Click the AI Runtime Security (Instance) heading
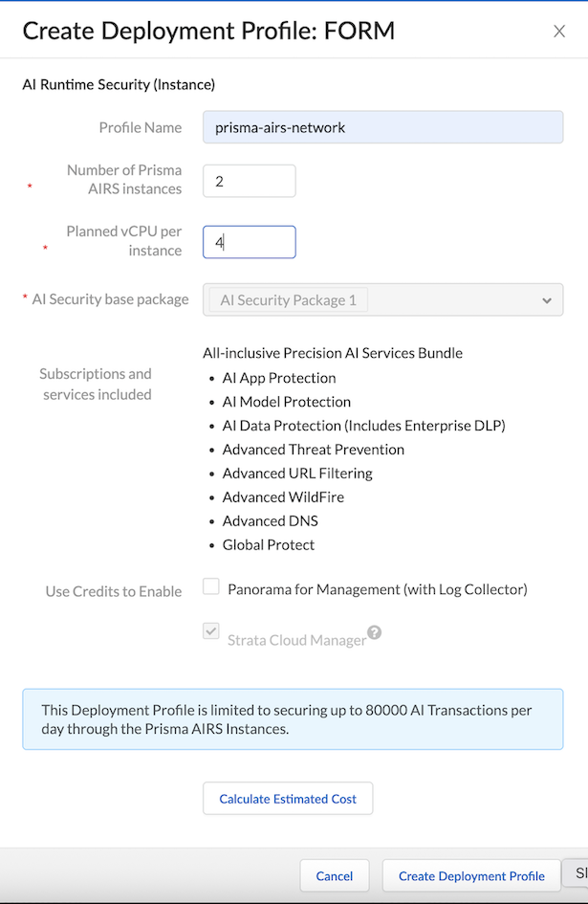The height and width of the screenshot is (904, 588). (x=119, y=84)
